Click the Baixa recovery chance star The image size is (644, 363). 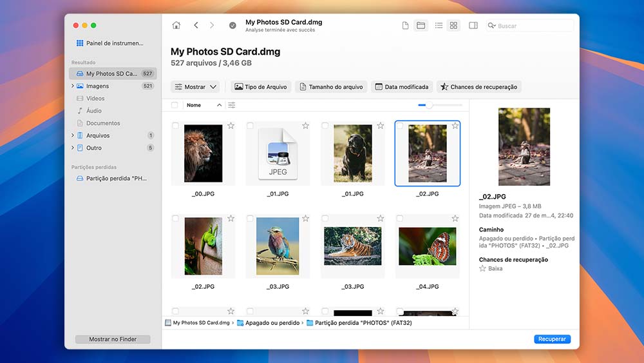(x=482, y=268)
